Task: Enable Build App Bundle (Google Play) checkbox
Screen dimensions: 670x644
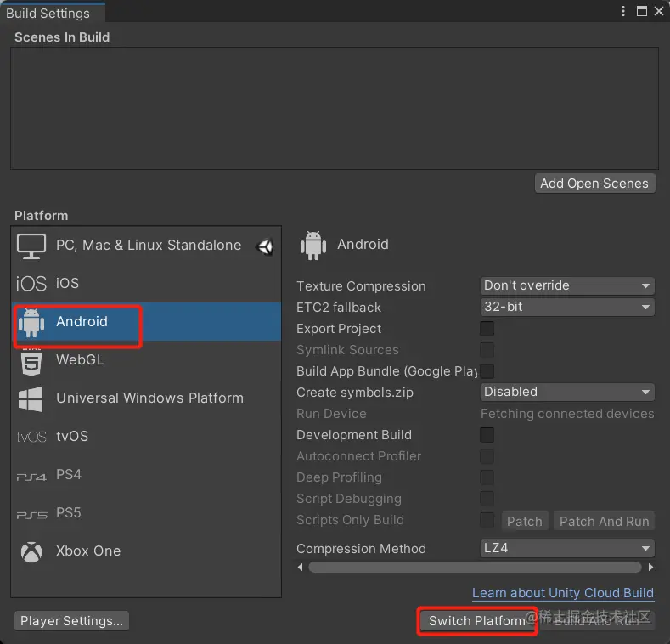Action: 487,371
